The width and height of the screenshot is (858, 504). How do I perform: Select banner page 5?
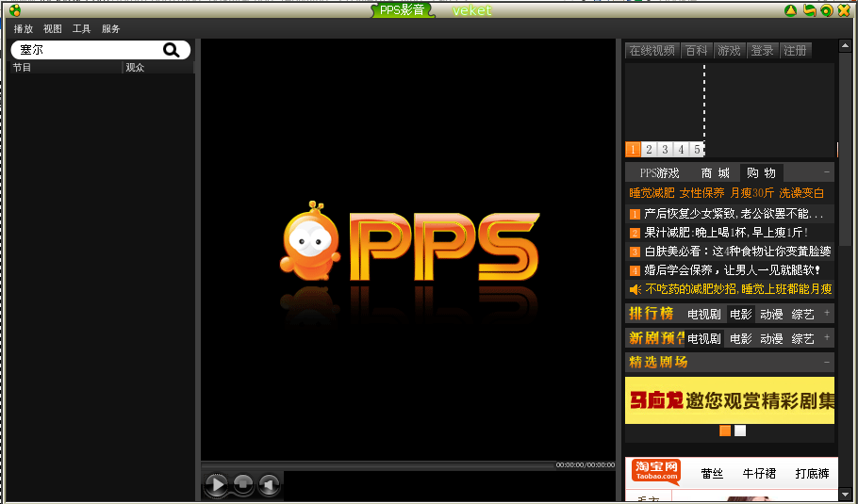(x=697, y=149)
